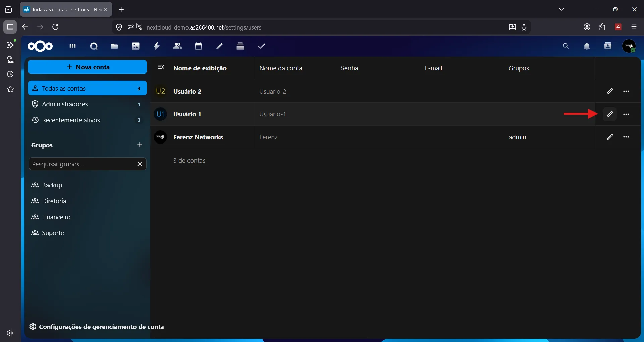Open the Activity lightning icon
644x342 pixels.
(x=157, y=46)
